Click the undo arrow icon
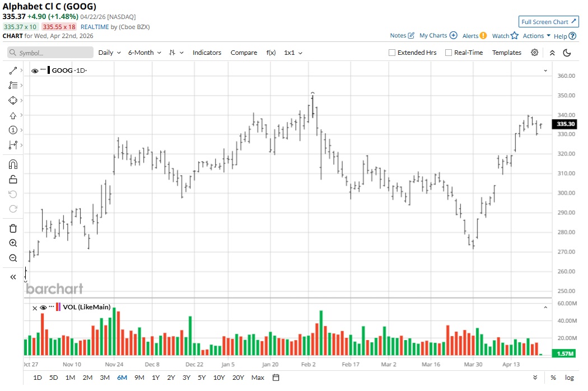 tap(13, 194)
